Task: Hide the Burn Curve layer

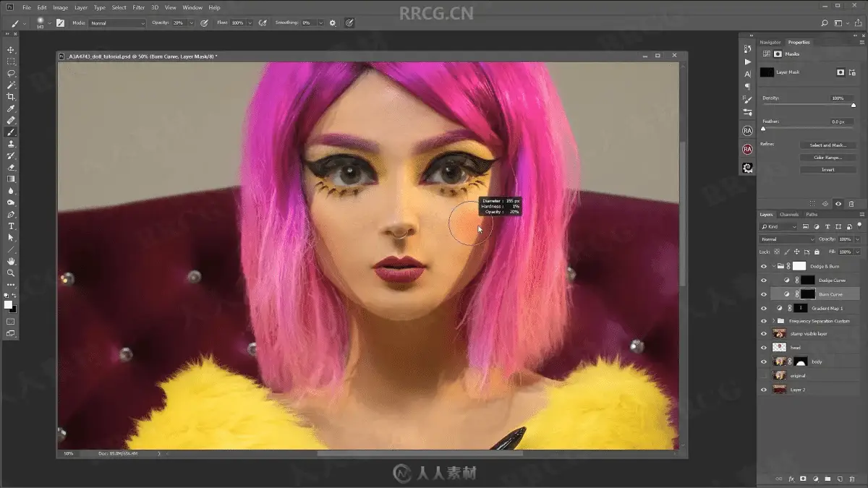Action: tap(763, 294)
